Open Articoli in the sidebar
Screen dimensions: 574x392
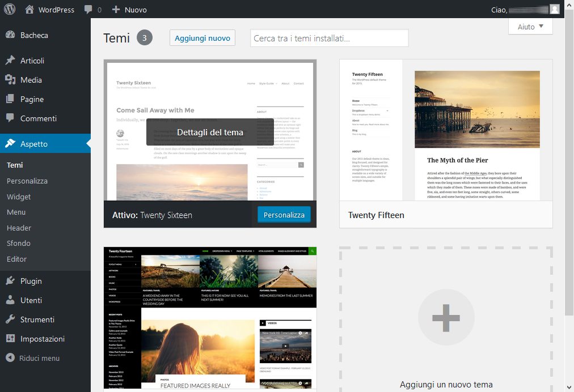coord(32,61)
